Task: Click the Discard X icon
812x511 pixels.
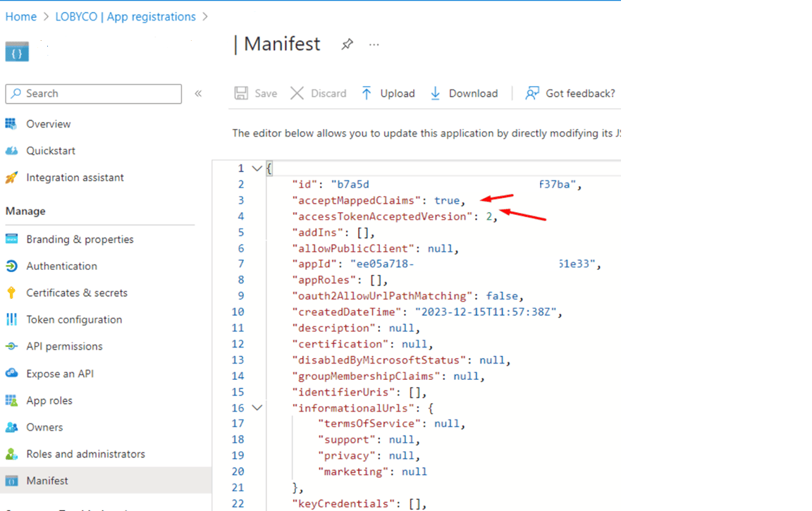Action: (x=297, y=93)
